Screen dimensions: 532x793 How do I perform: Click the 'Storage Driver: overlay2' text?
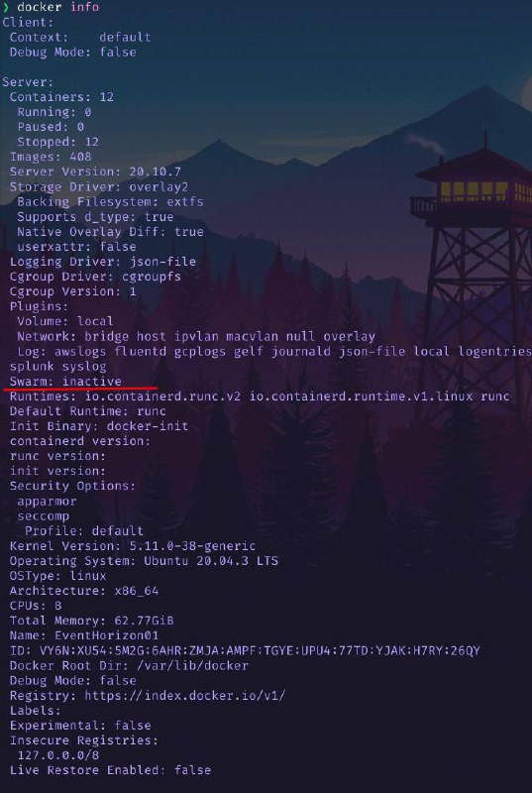click(x=99, y=187)
